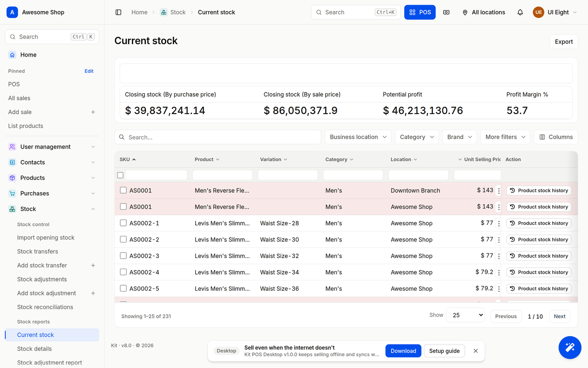The width and height of the screenshot is (588, 368).
Task: Go to Stock transfers in sidebar
Action: (38, 252)
